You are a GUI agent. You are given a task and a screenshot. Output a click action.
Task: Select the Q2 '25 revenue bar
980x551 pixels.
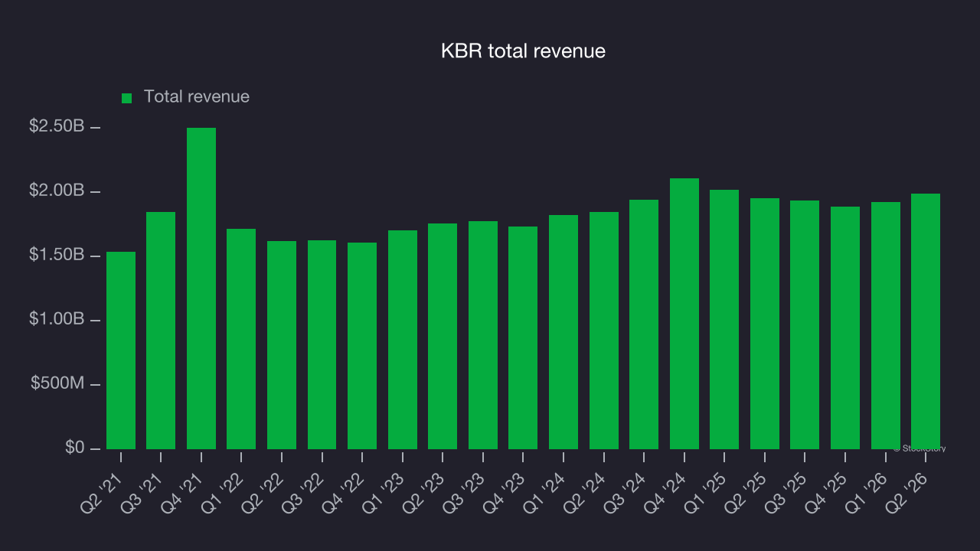[765, 324]
